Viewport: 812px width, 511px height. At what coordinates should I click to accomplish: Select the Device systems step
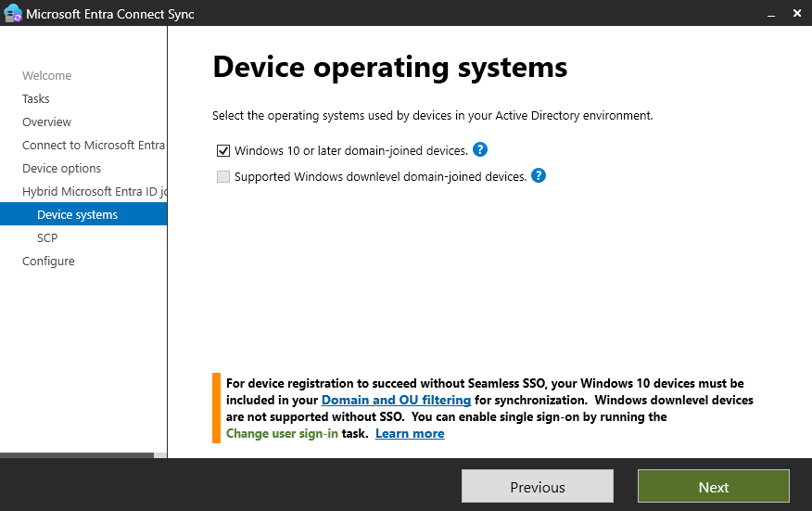click(x=83, y=214)
